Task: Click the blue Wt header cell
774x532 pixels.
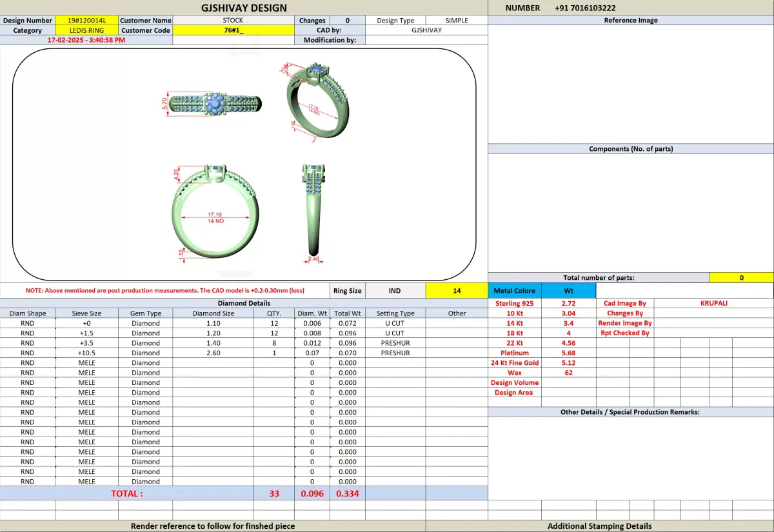Action: [568, 291]
